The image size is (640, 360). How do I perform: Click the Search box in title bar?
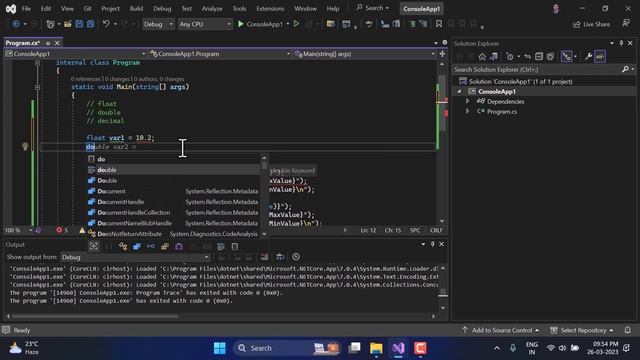[x=372, y=8]
